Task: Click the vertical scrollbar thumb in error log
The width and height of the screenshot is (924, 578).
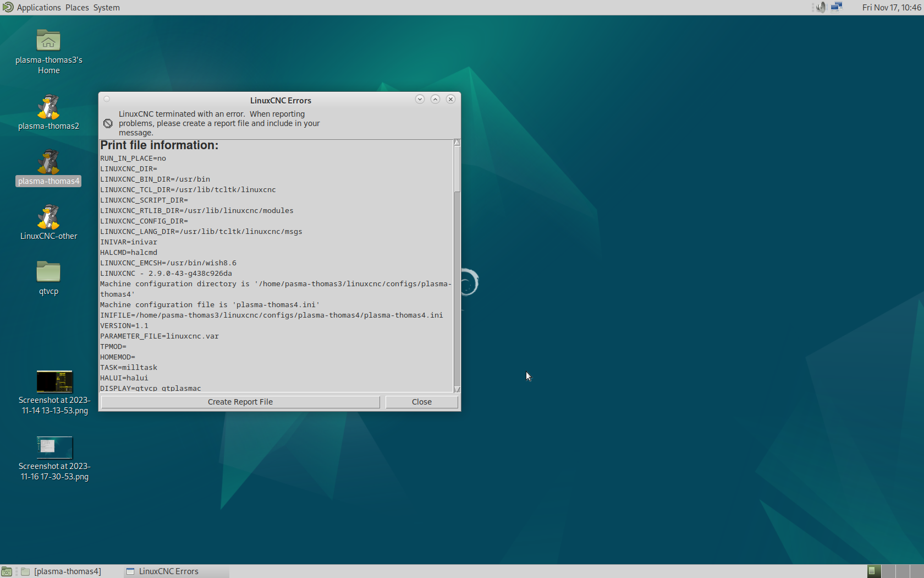Action: coord(457,169)
